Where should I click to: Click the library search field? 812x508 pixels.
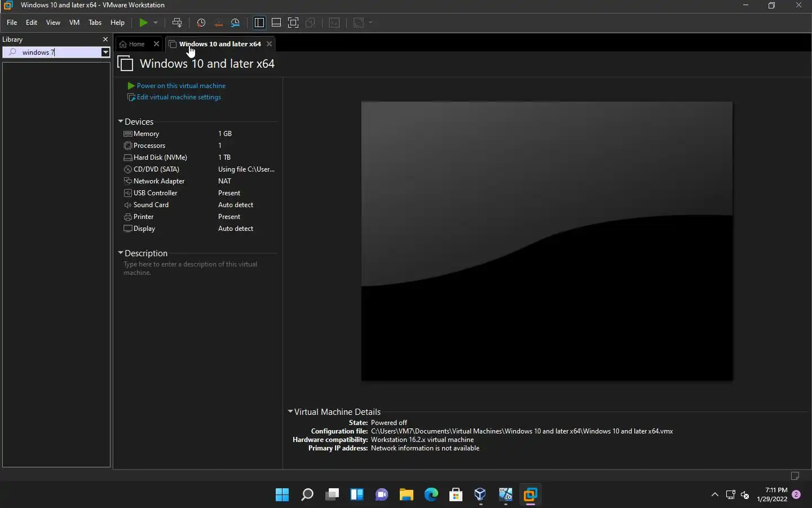click(52, 52)
